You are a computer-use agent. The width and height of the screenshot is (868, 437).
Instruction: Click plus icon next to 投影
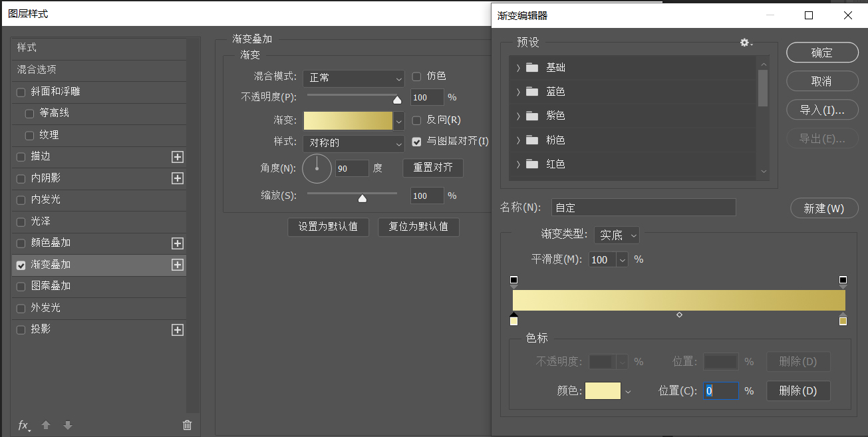point(178,330)
